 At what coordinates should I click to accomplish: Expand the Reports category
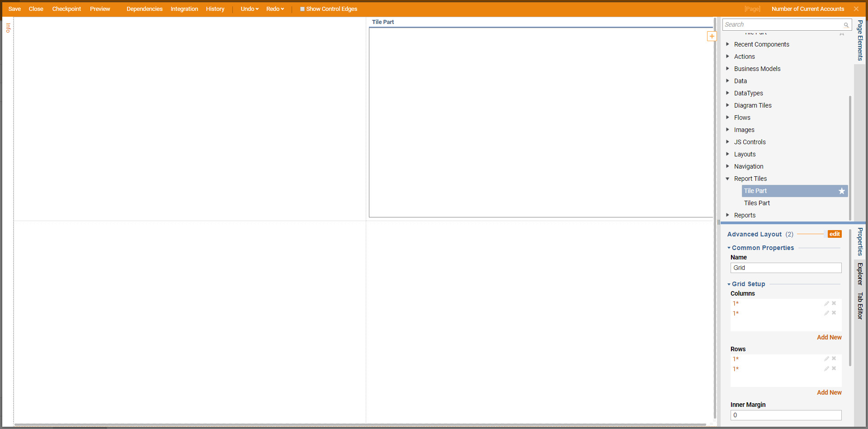click(727, 215)
